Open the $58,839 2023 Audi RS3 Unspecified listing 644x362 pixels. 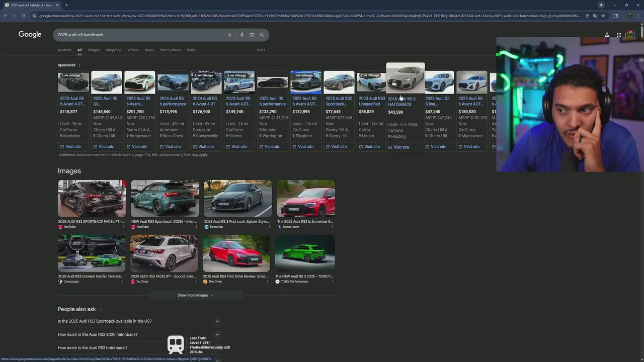371,101
